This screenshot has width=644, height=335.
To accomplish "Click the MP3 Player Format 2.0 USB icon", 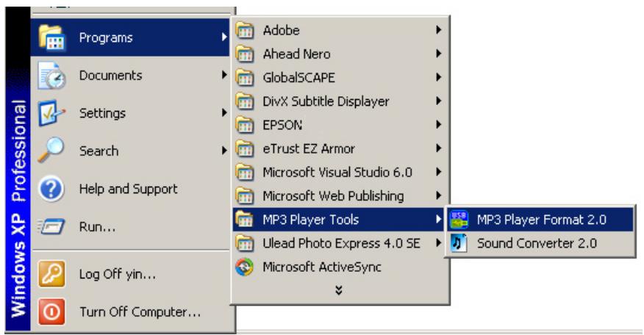I will (459, 220).
